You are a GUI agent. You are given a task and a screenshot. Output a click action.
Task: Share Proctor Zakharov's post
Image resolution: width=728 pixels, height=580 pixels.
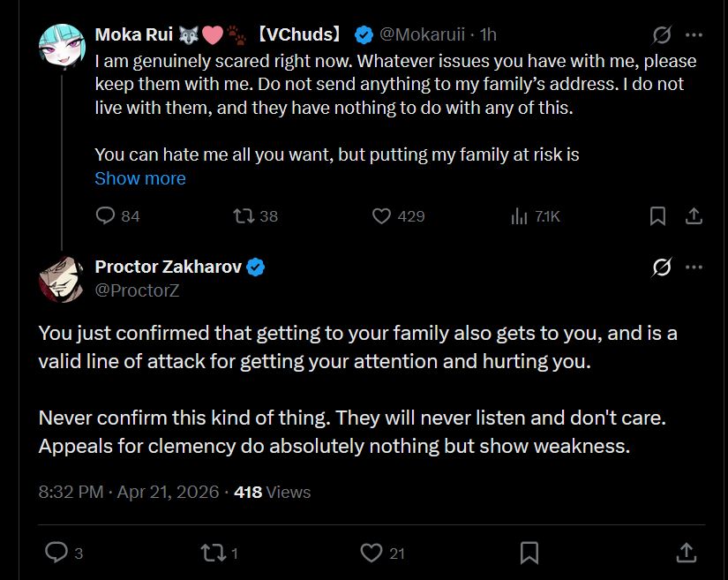pyautogui.click(x=687, y=553)
